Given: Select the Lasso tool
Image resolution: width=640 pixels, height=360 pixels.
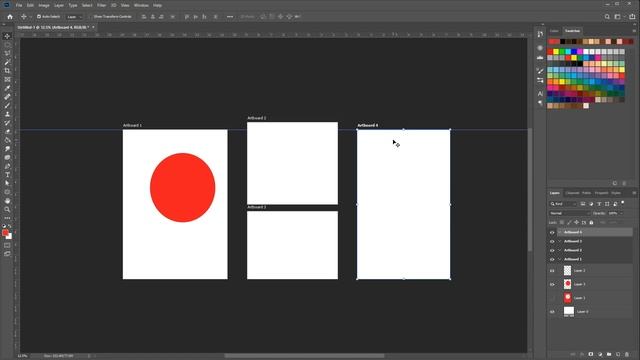Looking at the screenshot, I should pos(7,53).
